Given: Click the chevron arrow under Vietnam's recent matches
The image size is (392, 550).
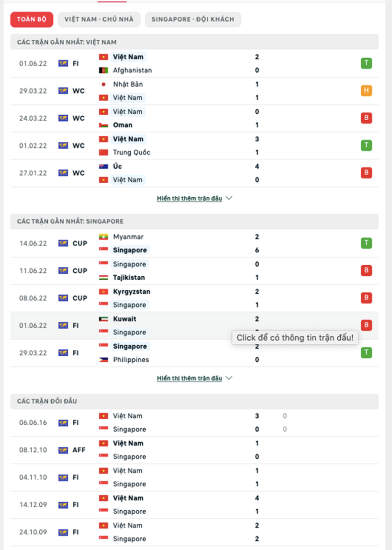Looking at the screenshot, I should (229, 198).
